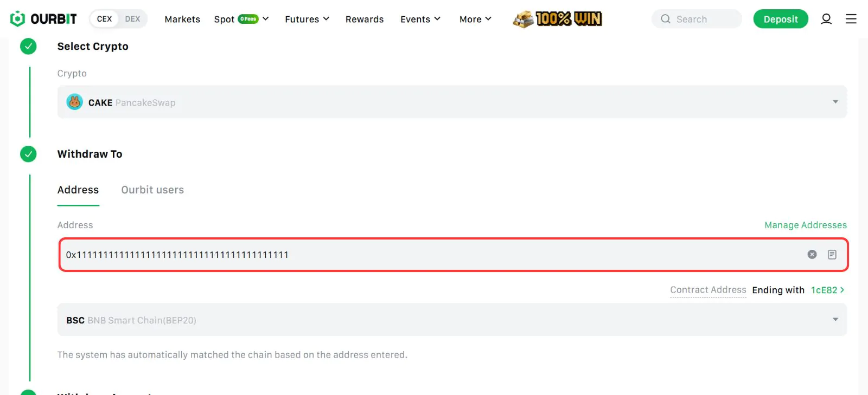Clear the address with the X icon
The height and width of the screenshot is (395, 868).
click(x=812, y=255)
